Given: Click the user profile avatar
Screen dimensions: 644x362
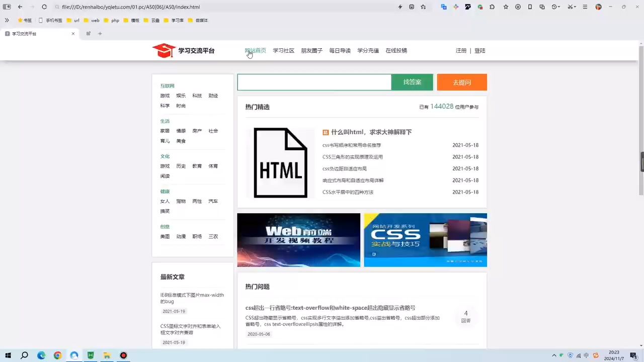Looking at the screenshot, I should click(x=598, y=7).
